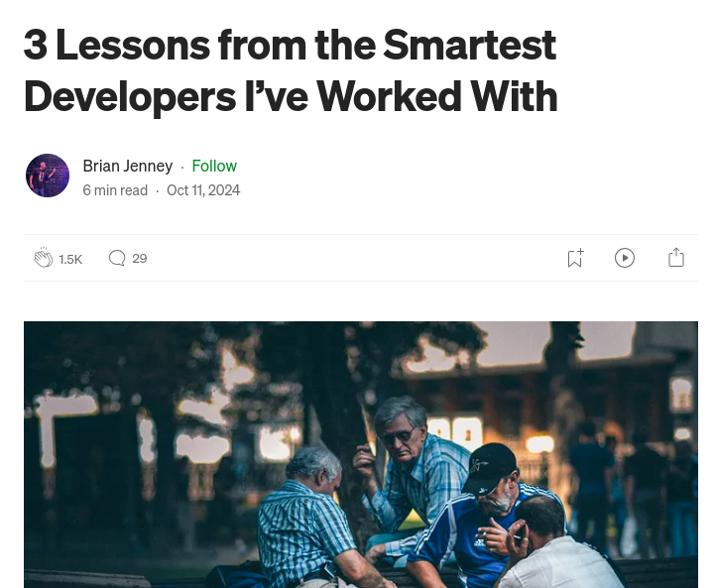Open the share menu icon
716x588 pixels.
coord(676,258)
